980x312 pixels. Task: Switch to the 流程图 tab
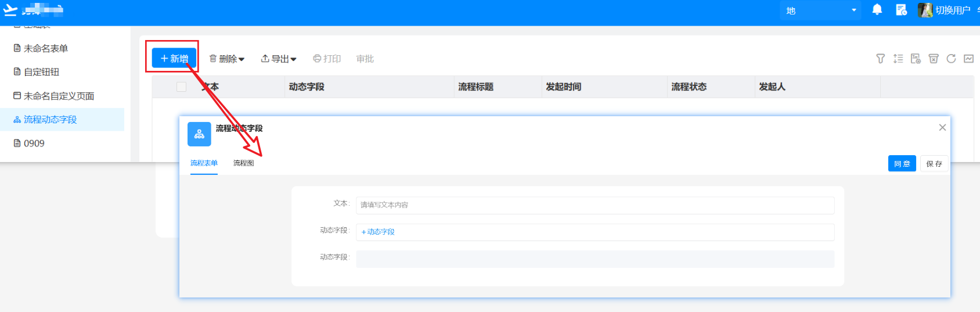[243, 163]
